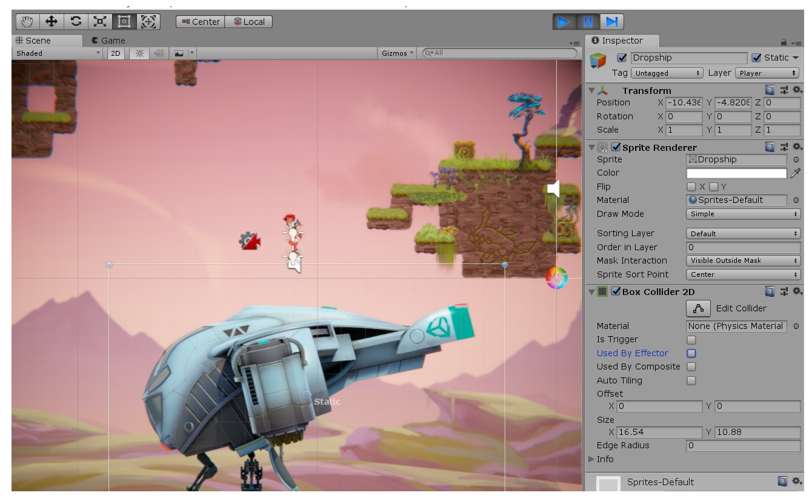Lock the Inspector panel

click(784, 42)
